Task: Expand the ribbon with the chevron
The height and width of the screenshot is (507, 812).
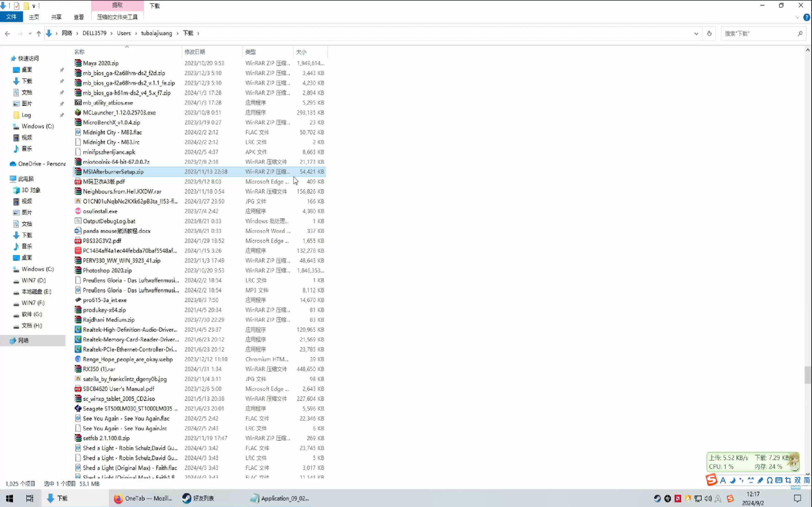Action: click(797, 17)
